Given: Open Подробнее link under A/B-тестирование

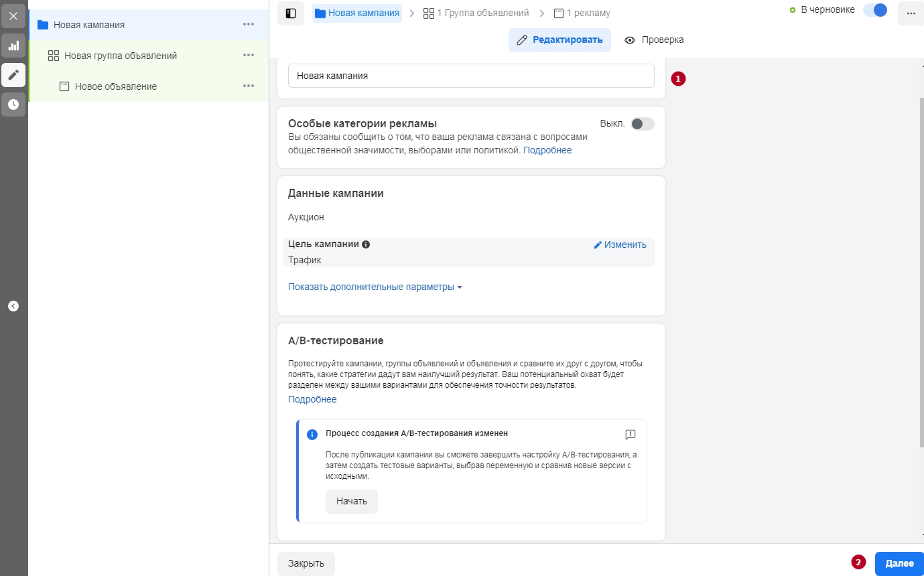Looking at the screenshot, I should pos(312,400).
